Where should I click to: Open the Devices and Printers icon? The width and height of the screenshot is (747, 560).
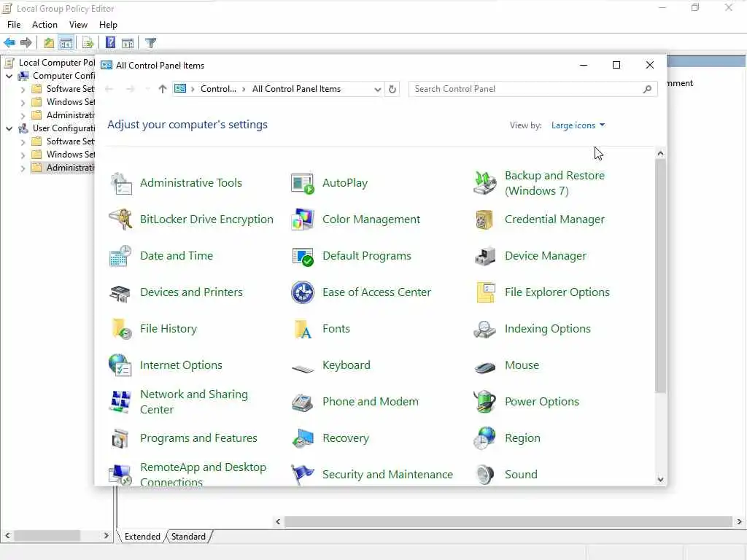(x=121, y=292)
